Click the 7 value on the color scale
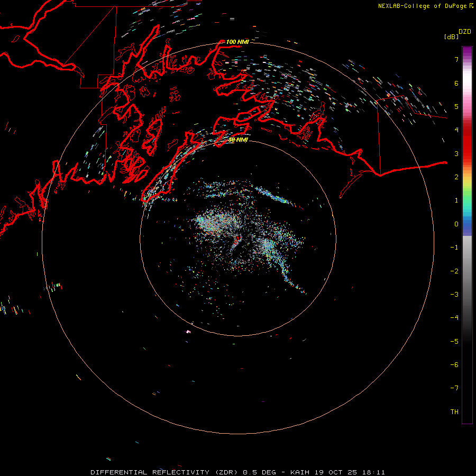This screenshot has height=476, width=476. [x=456, y=59]
